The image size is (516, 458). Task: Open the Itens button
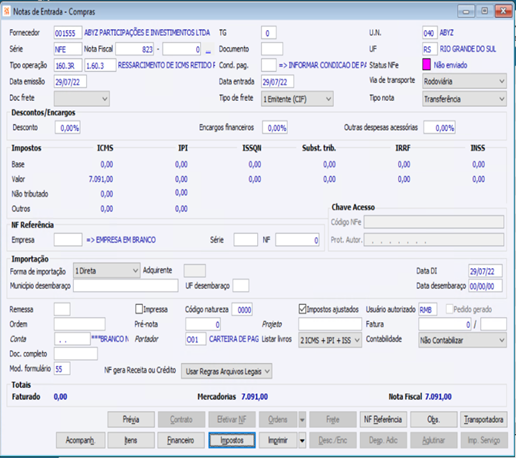pyautogui.click(x=131, y=441)
